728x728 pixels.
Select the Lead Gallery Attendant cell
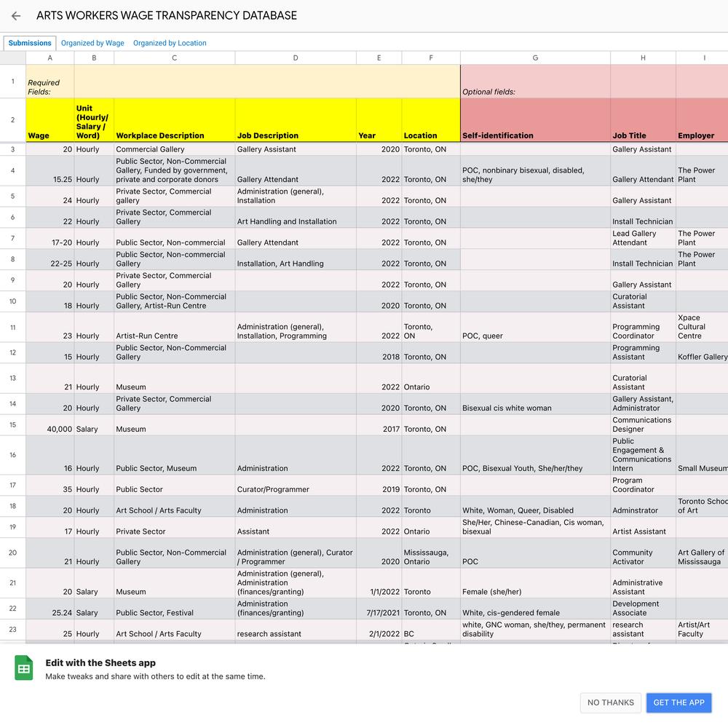643,238
